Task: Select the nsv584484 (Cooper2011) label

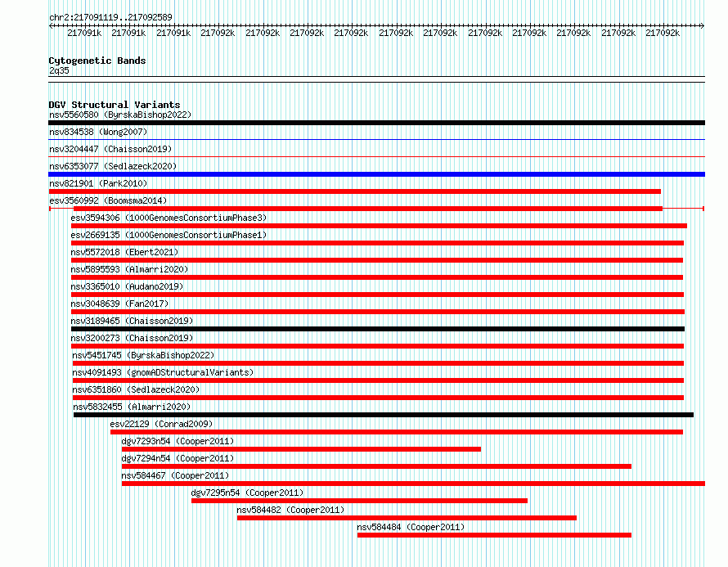Action: (411, 527)
